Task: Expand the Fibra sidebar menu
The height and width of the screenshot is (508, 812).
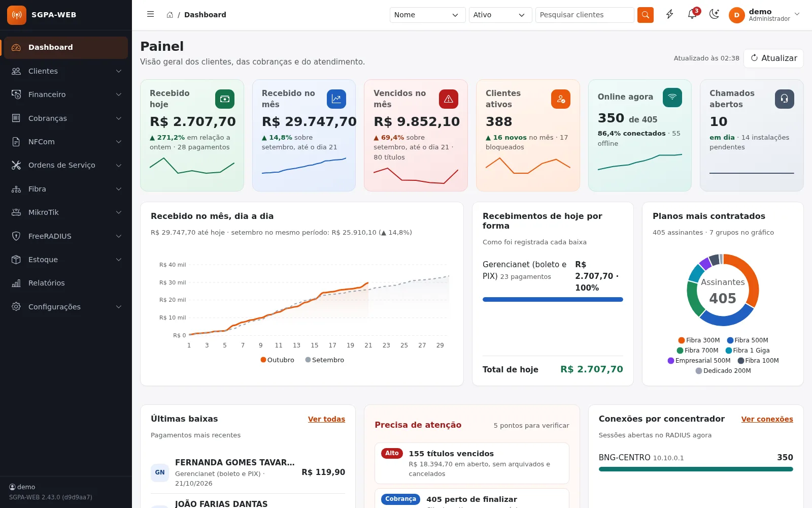Action: [x=66, y=189]
